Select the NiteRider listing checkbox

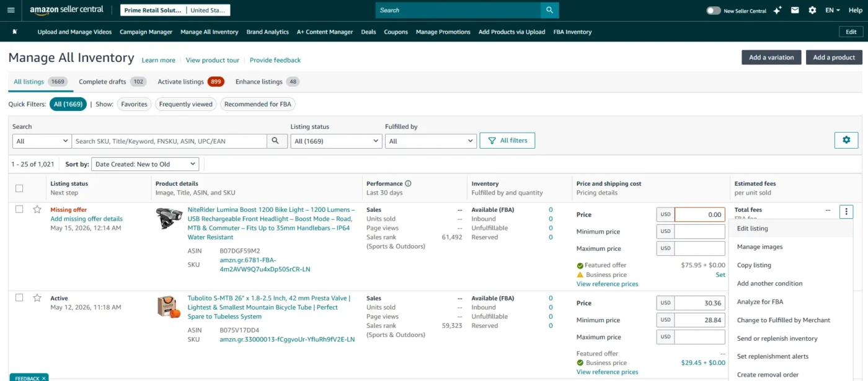[19, 209]
